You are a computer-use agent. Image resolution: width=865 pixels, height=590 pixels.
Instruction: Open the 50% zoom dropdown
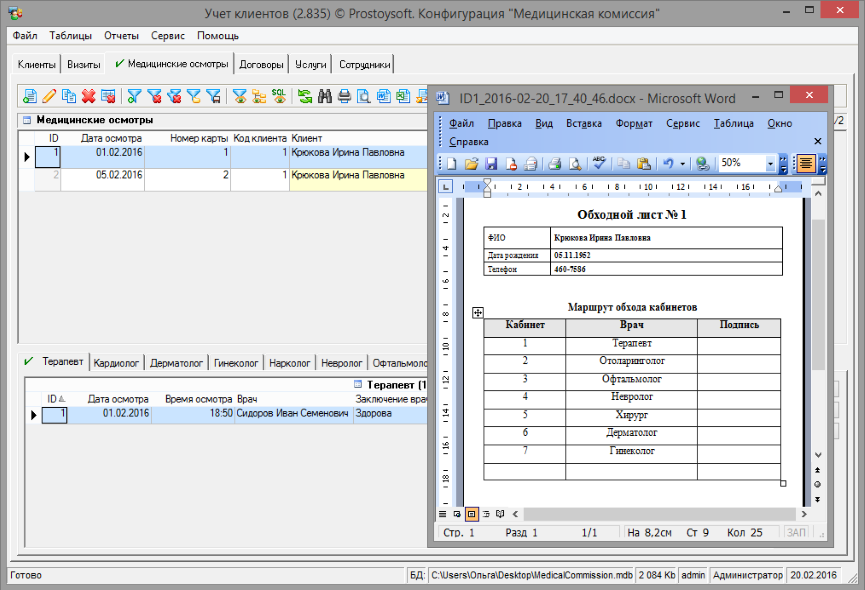tap(770, 164)
